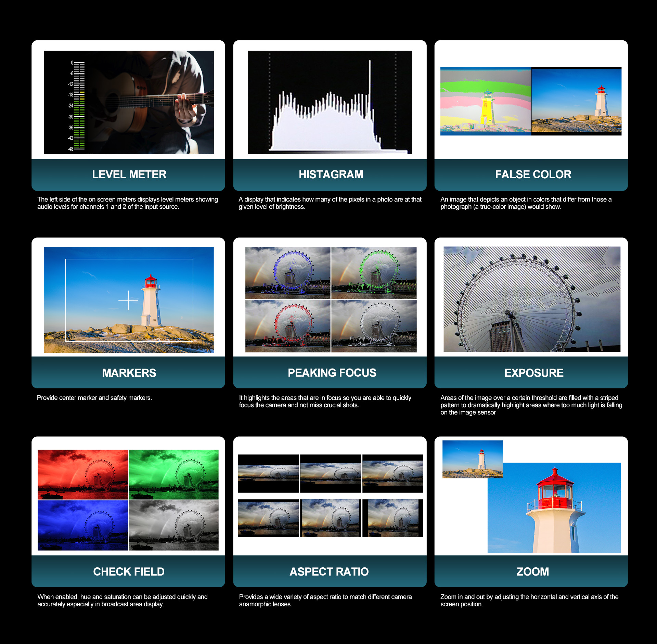Viewport: 657px width, 644px height.
Task: Click the striped exposure Ferris wheel image
Action: coord(532,299)
